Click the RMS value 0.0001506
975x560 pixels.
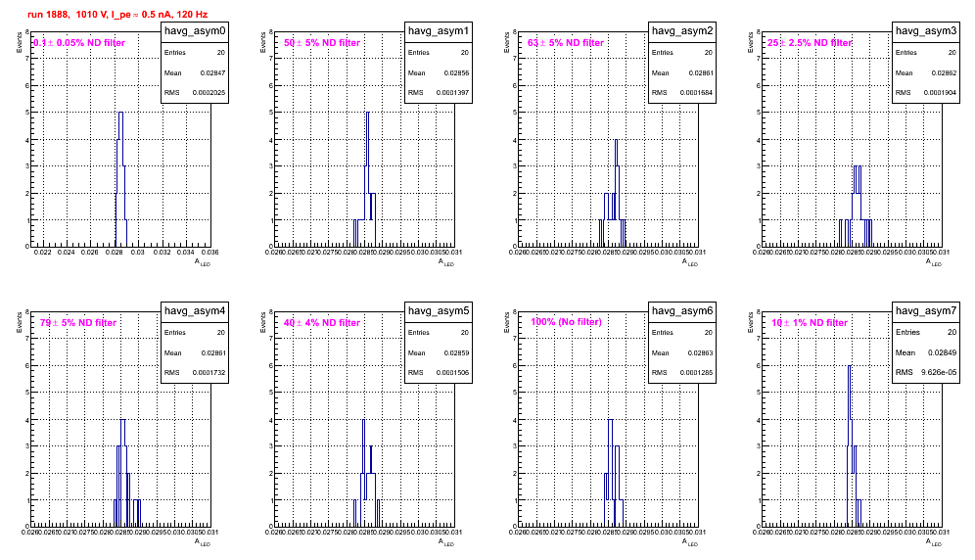[452, 373]
